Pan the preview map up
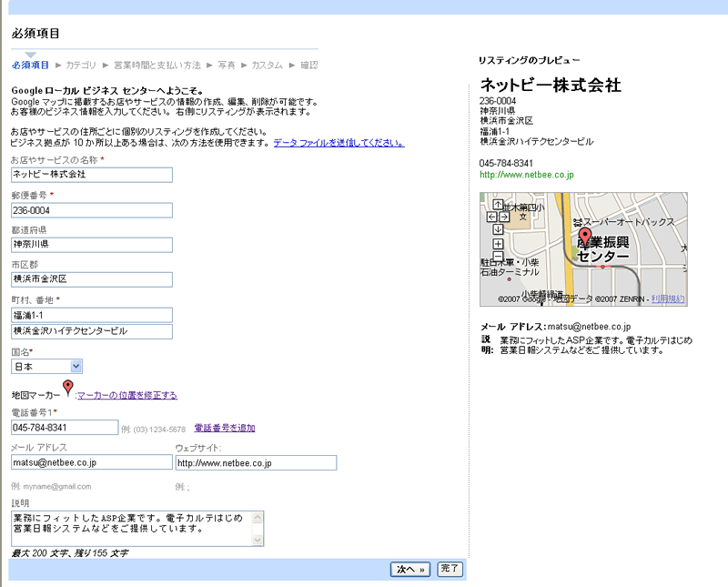 (x=498, y=205)
